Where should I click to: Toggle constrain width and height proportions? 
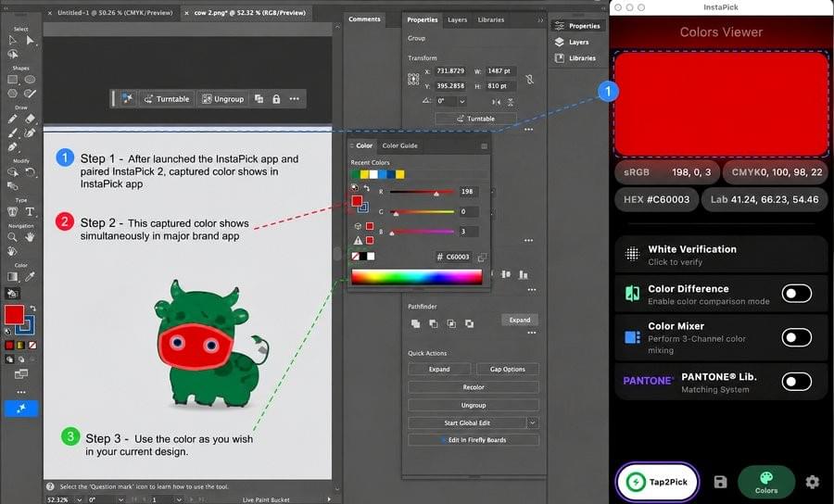click(x=529, y=79)
